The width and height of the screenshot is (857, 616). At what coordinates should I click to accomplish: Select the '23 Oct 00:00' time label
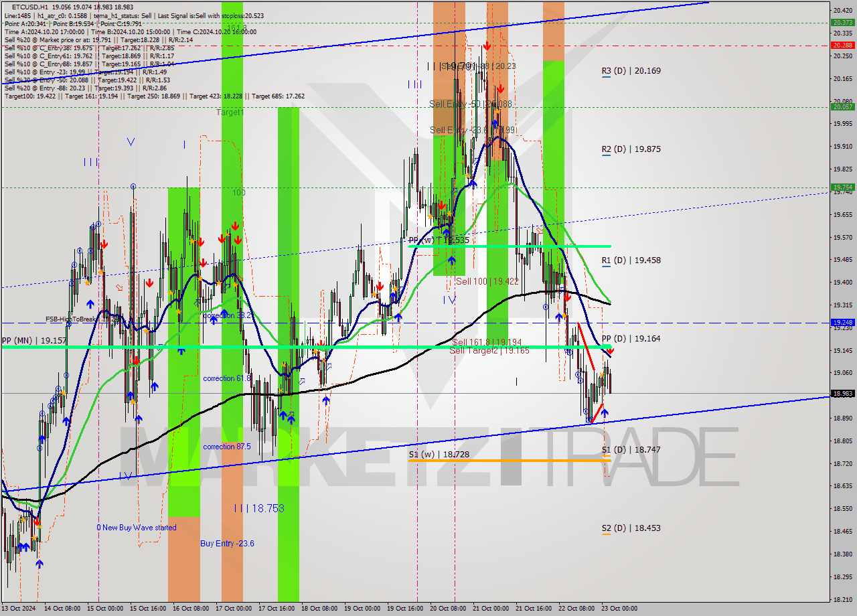[620, 609]
